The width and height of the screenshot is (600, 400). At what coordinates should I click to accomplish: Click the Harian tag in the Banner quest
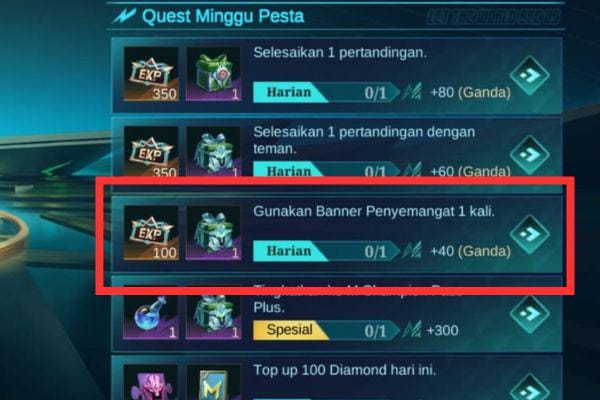pos(289,251)
